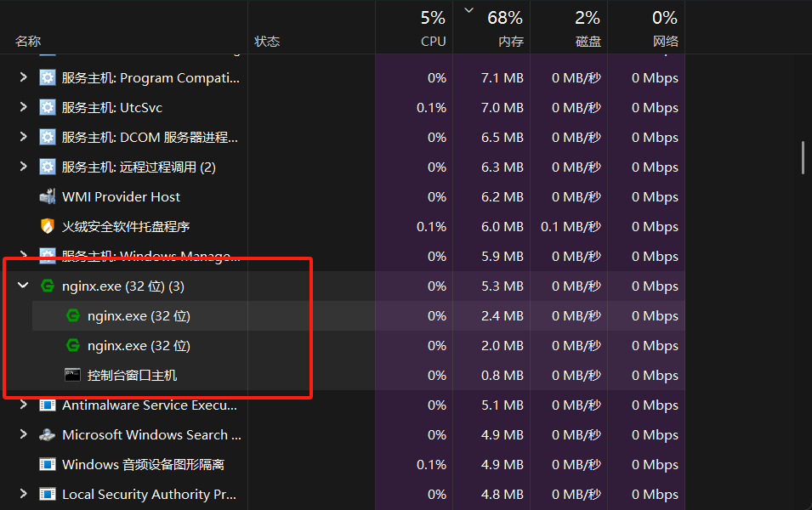Sort by the CPU column header
Viewport: 812px width, 510px height.
434,42
